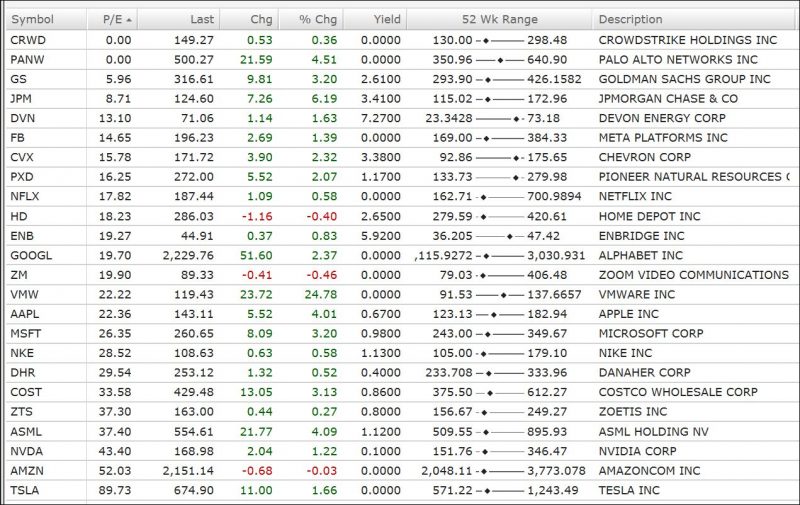Click Microsoft last price 260.65
The image size is (800, 505).
coord(194,333)
